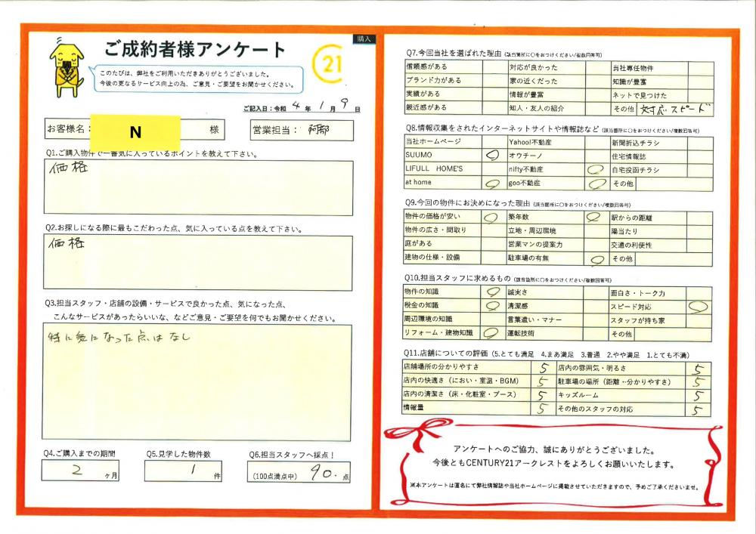Check the 物件の価格が安い box in Q9
This screenshot has width=756, height=534.
click(x=494, y=218)
